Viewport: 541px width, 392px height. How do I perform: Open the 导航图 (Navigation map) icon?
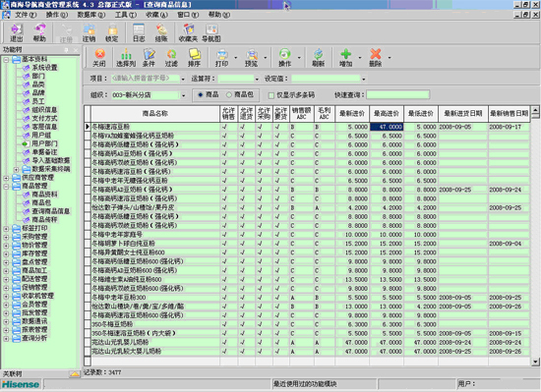(x=211, y=32)
